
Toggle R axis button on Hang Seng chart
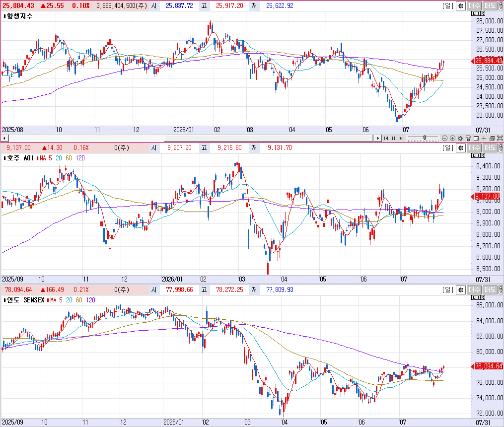[483, 13]
